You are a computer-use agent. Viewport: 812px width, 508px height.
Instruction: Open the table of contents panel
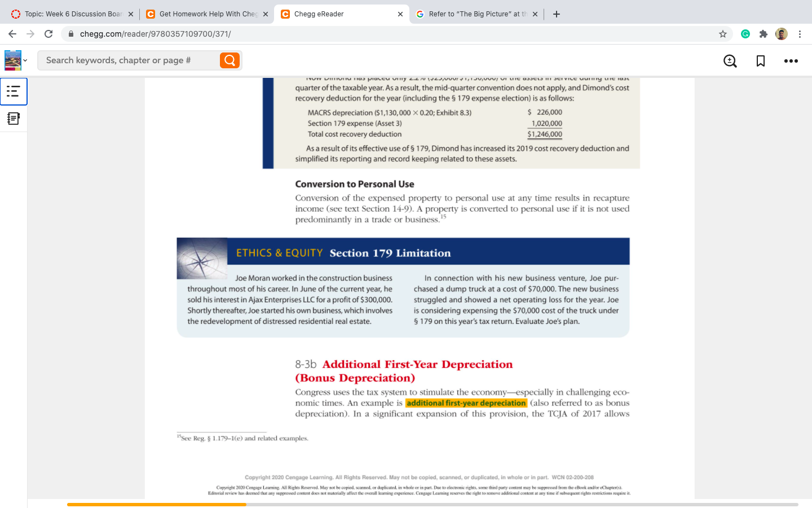point(14,91)
